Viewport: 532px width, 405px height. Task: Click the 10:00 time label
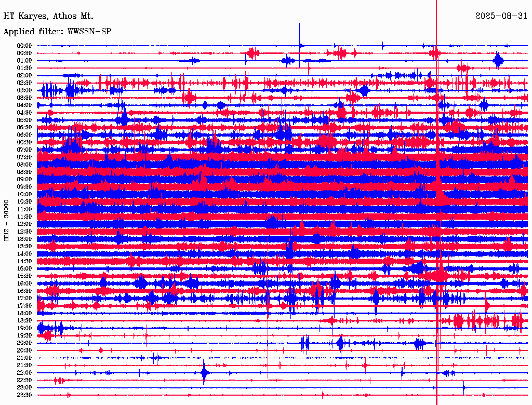pyautogui.click(x=24, y=194)
